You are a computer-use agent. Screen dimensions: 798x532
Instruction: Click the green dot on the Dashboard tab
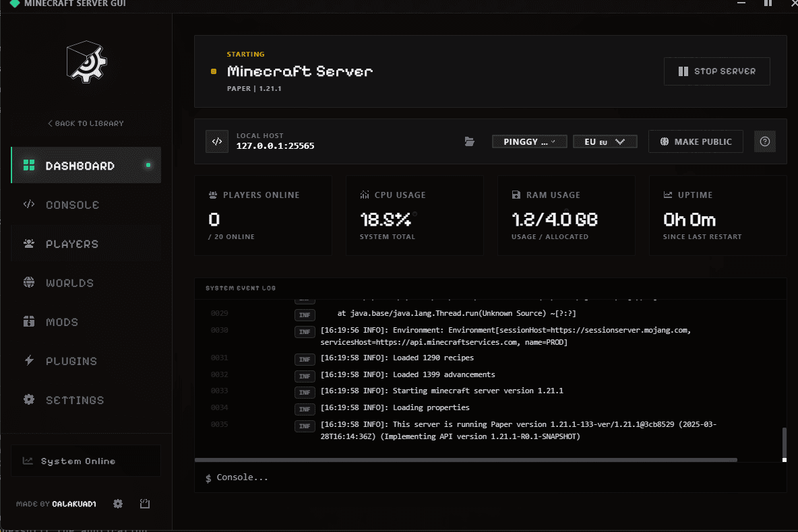coord(148,165)
